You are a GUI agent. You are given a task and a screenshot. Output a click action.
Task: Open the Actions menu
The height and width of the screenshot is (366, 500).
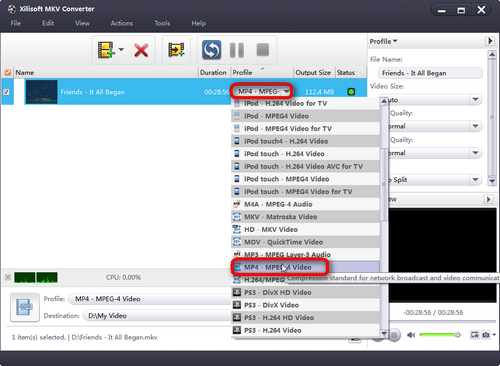[x=122, y=23]
